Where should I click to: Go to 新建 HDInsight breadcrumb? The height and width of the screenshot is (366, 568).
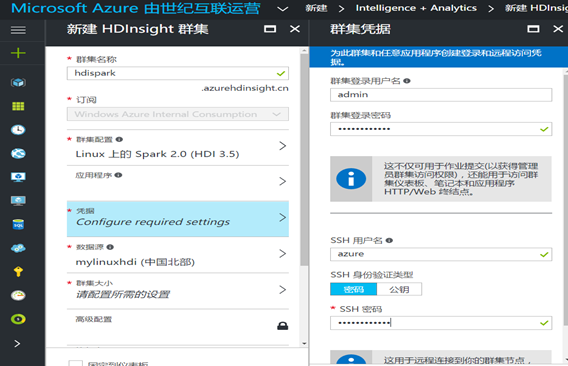[536, 8]
